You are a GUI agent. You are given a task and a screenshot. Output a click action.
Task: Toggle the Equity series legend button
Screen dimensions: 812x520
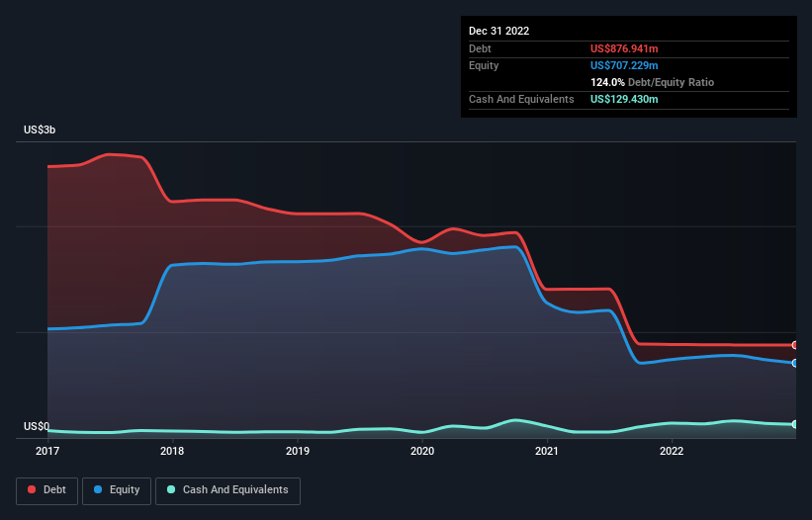tap(117, 490)
